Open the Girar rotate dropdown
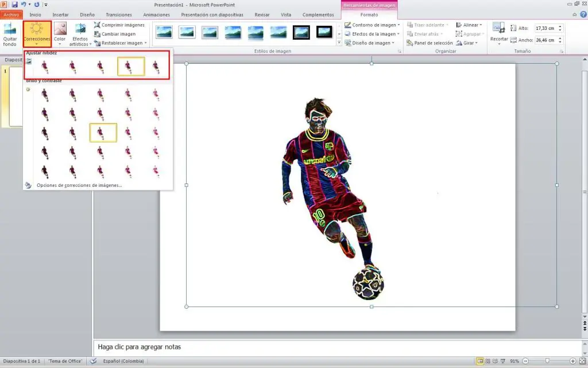This screenshot has height=368, width=588. pyautogui.click(x=467, y=43)
